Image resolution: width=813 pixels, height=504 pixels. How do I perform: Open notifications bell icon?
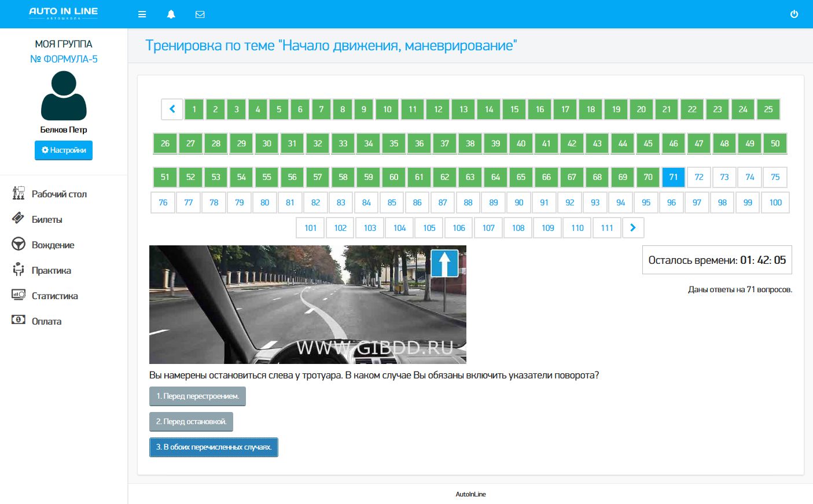[171, 14]
